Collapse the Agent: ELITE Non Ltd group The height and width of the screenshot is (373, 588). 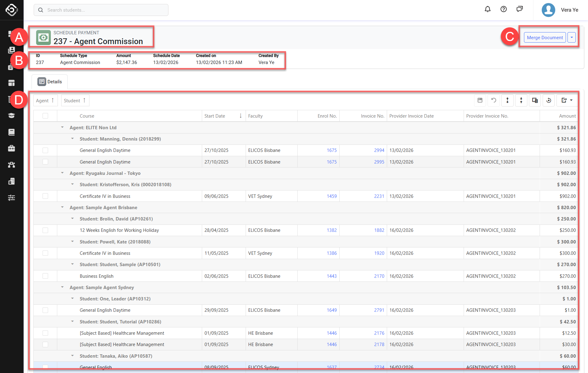[62, 127]
